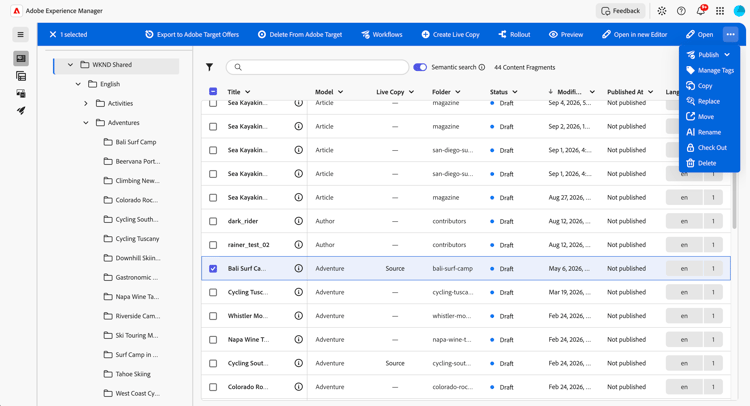Open Title column dropdown
The width and height of the screenshot is (750, 406).
(248, 92)
